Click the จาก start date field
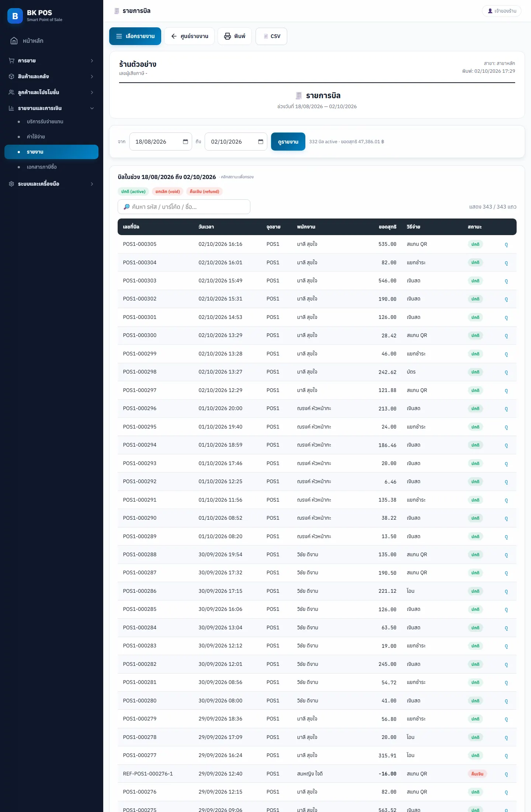531x812 pixels. pyautogui.click(x=161, y=142)
